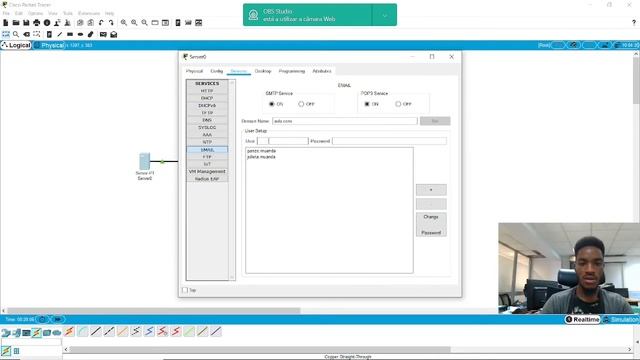
Task: Select the DNS service
Action: (x=207, y=120)
